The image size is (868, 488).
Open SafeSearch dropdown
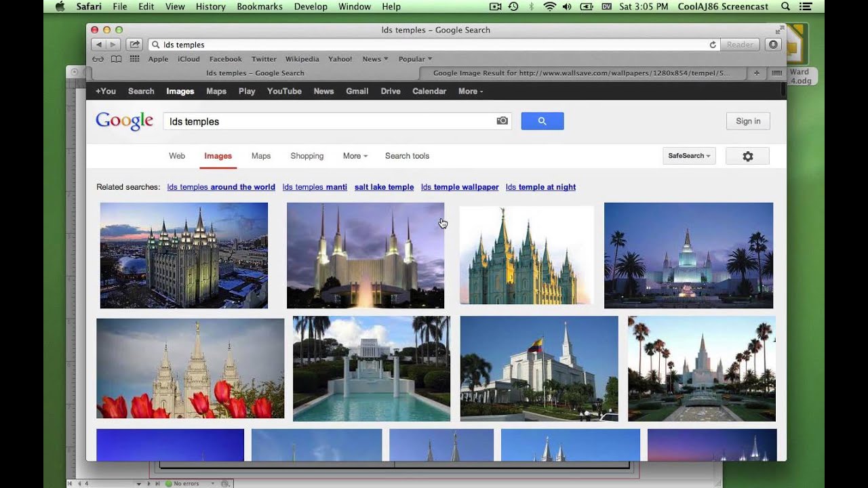689,156
